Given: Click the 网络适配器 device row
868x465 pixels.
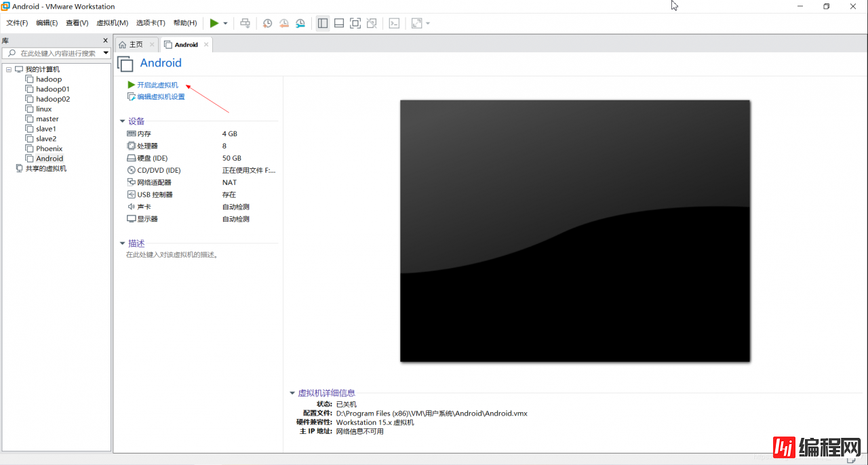Looking at the screenshot, I should pos(201,183).
